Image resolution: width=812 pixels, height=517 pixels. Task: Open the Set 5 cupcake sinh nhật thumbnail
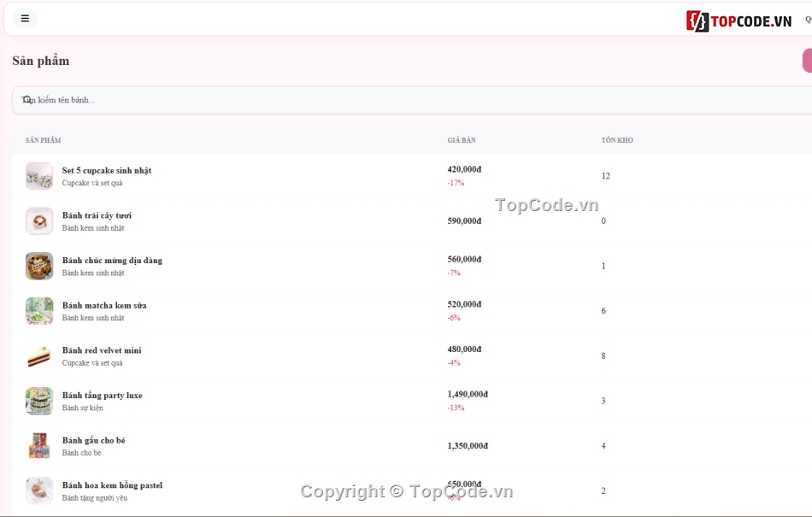(39, 176)
